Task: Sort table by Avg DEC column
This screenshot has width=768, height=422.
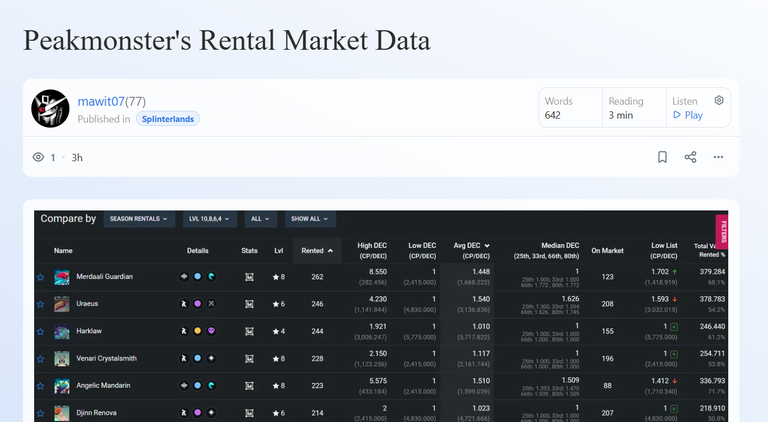Action: [471, 251]
